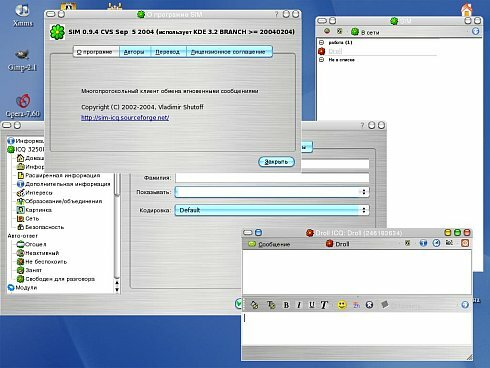Click the Droll contact button in chat toolbar

[338, 244]
